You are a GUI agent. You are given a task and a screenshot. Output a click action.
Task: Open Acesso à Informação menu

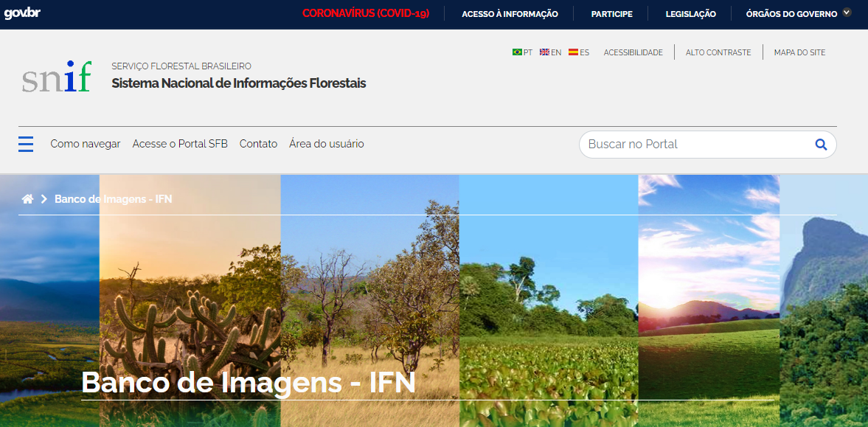click(x=510, y=15)
